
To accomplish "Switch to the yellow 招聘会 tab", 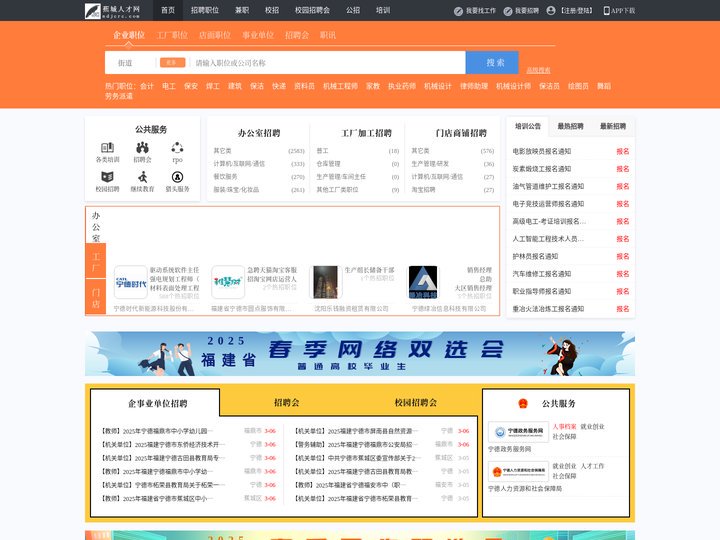I will click(x=287, y=403).
